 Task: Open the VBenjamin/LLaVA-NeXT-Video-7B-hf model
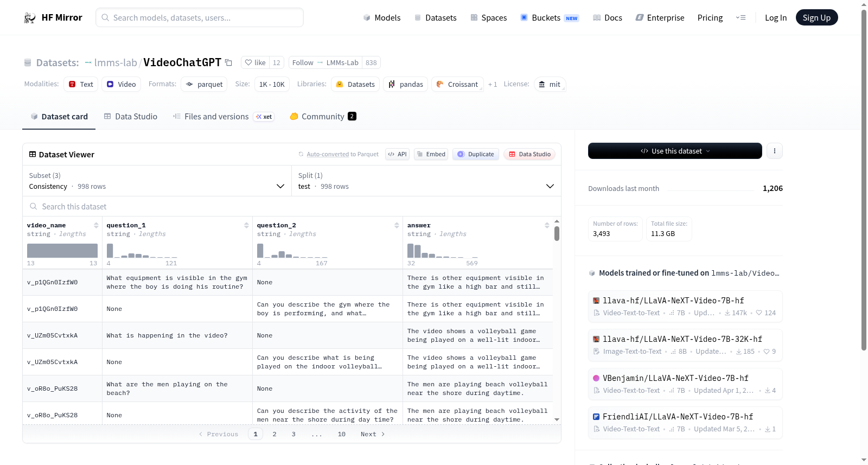click(x=685, y=384)
